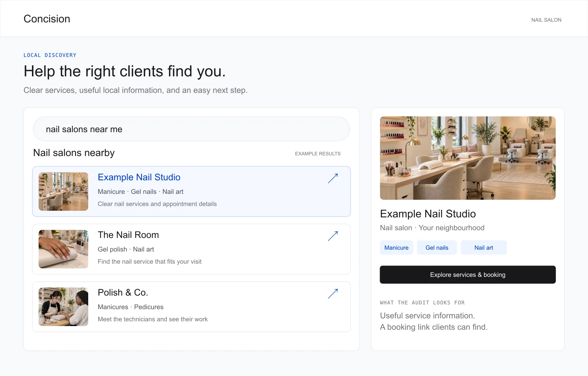This screenshot has height=376, width=588.
Task: Click 'Meet the technicians and see their work'
Action: [153, 319]
